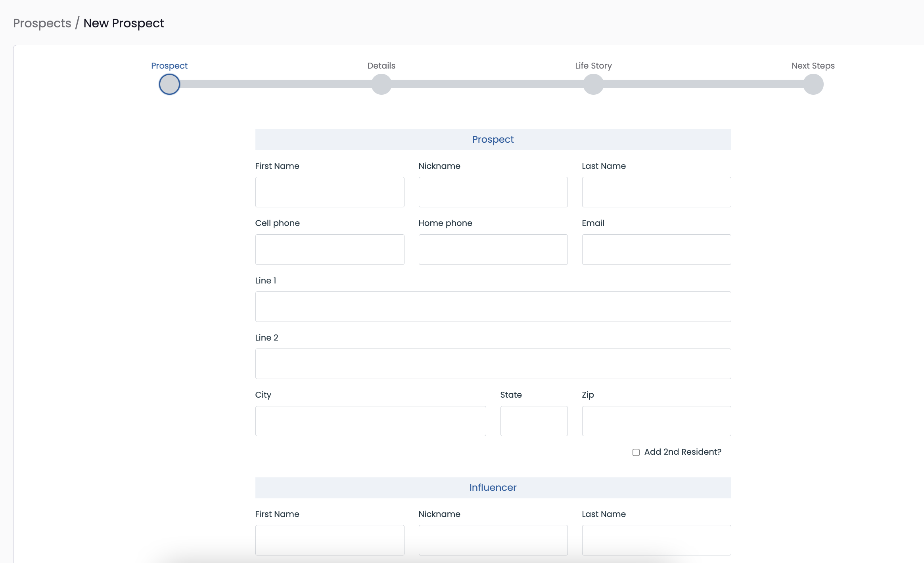Focus the Zip input field
924x563 pixels.
click(x=656, y=421)
